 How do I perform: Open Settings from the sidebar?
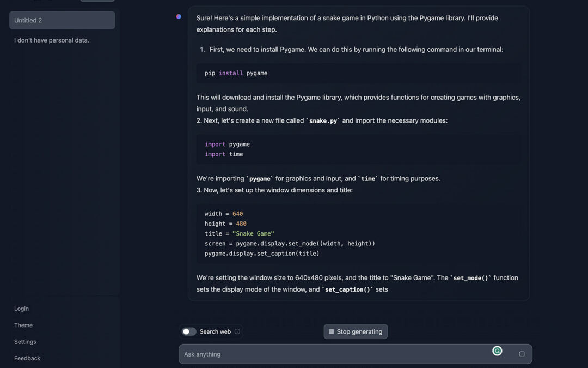coord(25,342)
